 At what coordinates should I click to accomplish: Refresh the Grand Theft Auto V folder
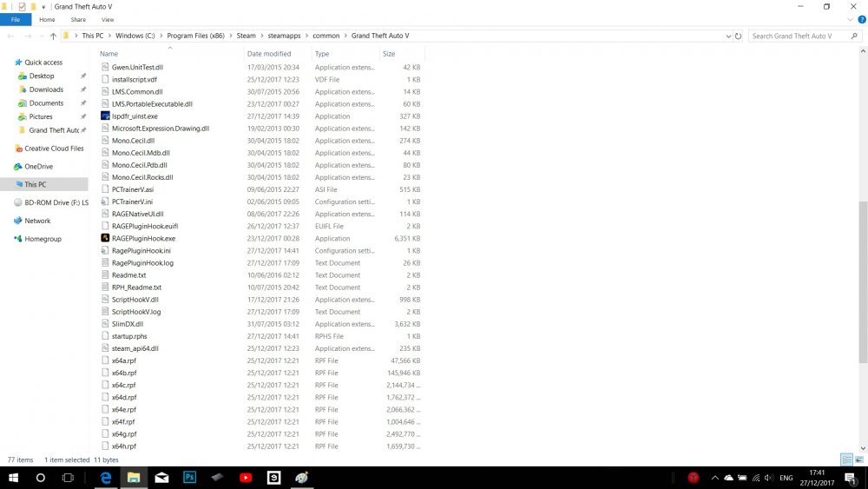click(738, 36)
